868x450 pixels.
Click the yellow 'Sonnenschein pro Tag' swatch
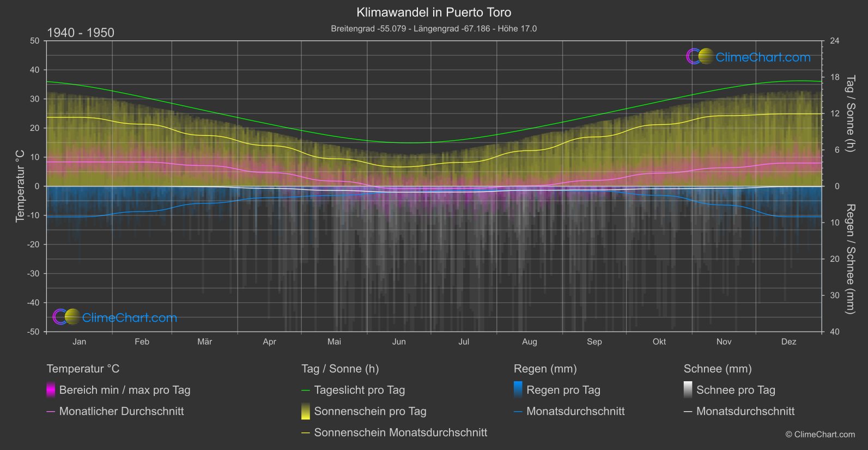[x=306, y=411]
